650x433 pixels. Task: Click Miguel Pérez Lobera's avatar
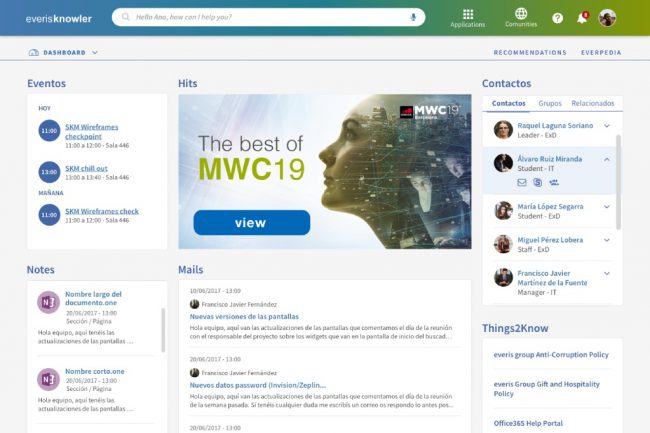(x=503, y=244)
